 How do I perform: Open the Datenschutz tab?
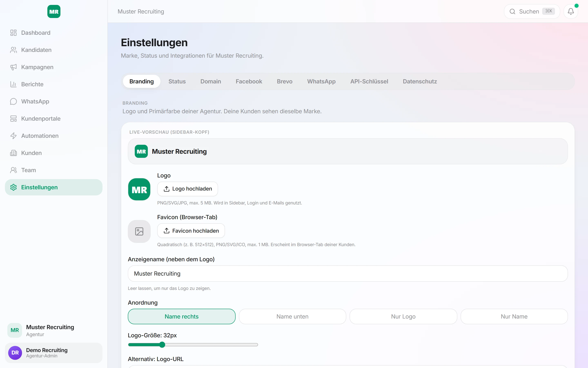coord(420,81)
